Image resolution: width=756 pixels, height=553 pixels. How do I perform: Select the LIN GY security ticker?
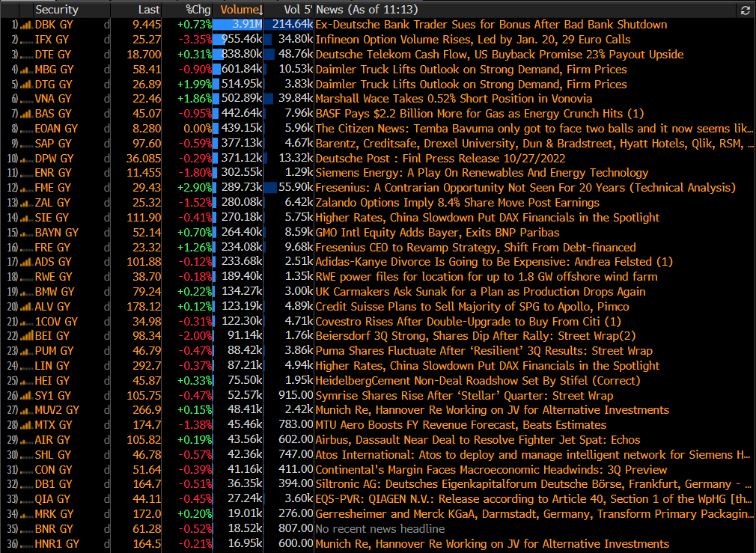tap(52, 367)
